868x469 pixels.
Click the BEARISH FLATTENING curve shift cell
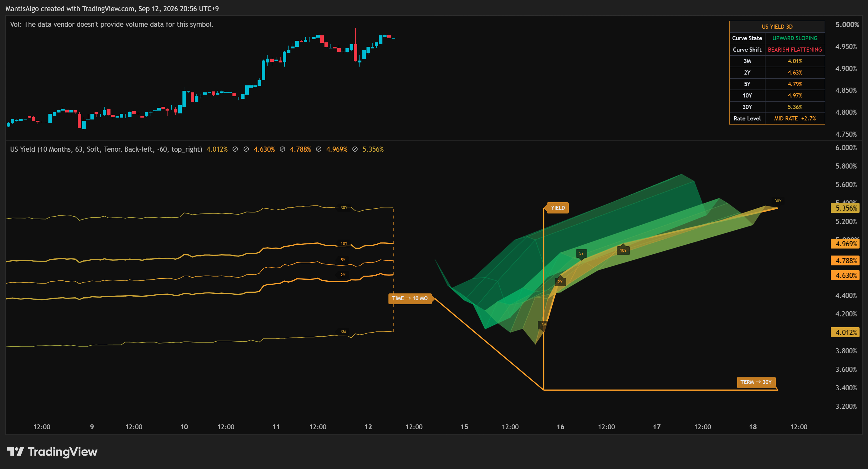point(794,50)
